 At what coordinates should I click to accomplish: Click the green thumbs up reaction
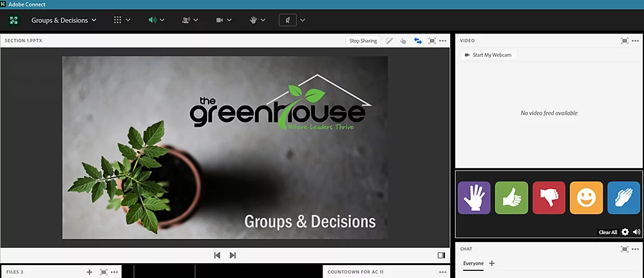[511, 198]
